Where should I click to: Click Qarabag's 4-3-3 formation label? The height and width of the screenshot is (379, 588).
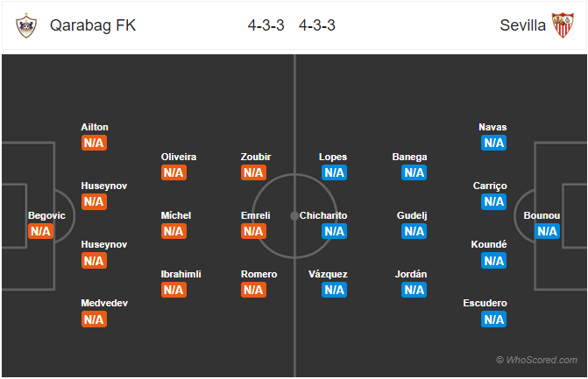coord(266,25)
